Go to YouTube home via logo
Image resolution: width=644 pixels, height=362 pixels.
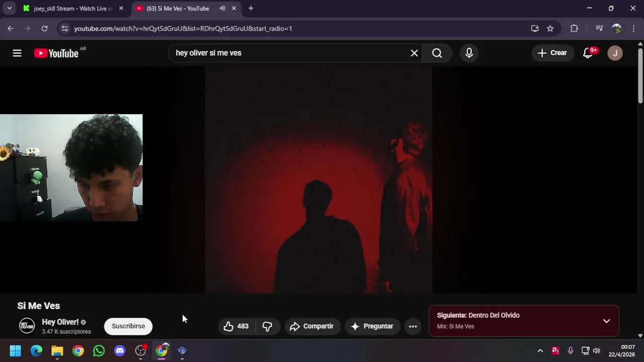[56, 53]
